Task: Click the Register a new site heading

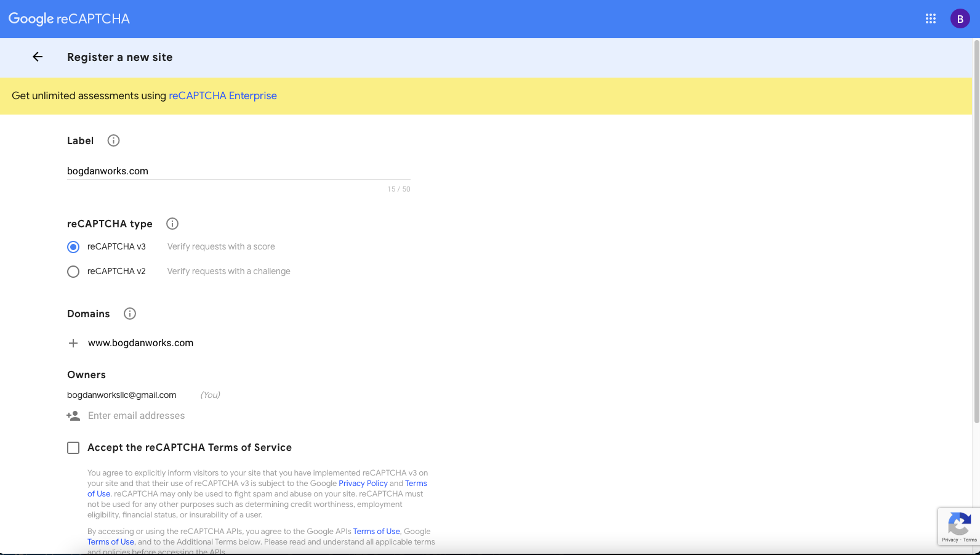Action: (x=120, y=57)
